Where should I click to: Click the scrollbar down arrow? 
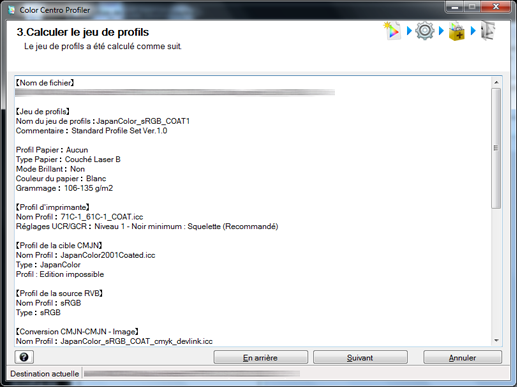496,340
